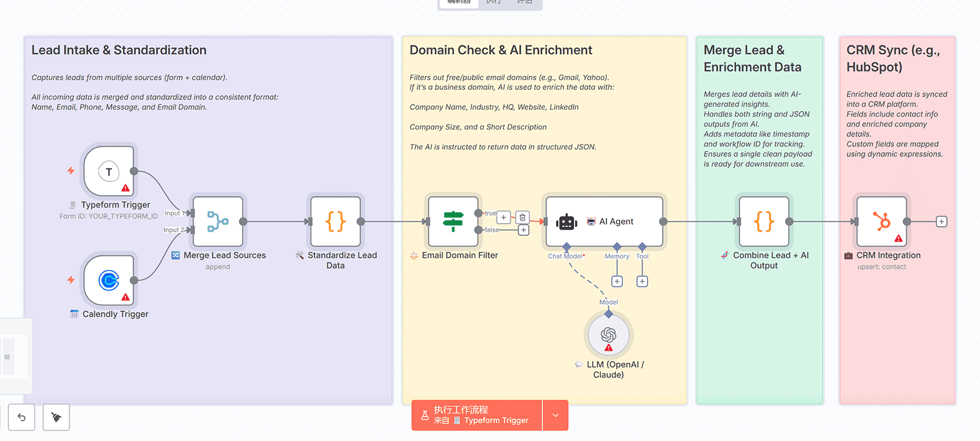Open the Standardize Lead Data code node
980x441 pixels.
tap(335, 222)
